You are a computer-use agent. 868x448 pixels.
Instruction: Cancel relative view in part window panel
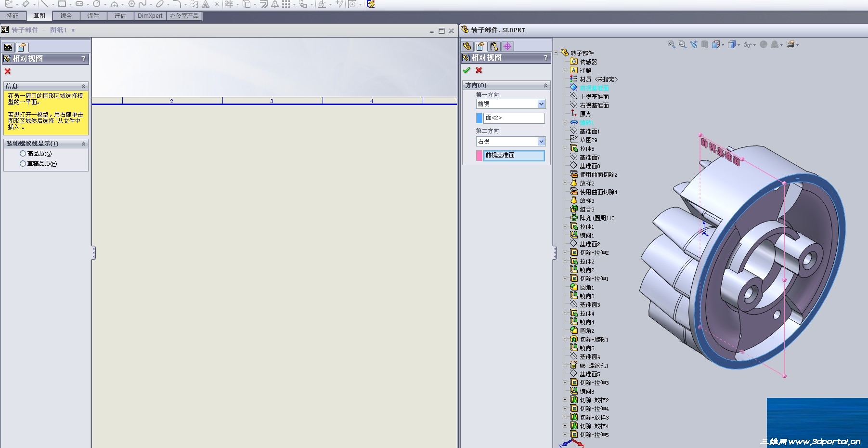pyautogui.click(x=479, y=70)
